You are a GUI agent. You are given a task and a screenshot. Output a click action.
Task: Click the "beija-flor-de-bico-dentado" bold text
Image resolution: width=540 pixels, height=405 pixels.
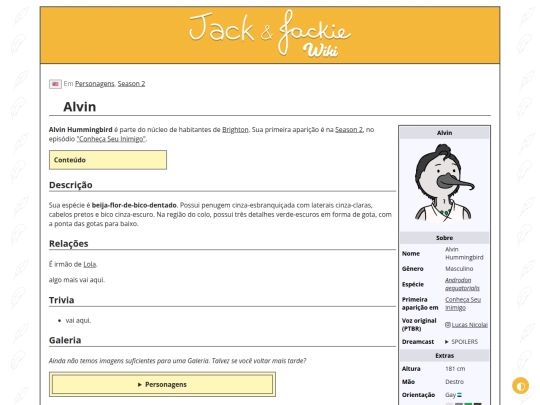134,205
